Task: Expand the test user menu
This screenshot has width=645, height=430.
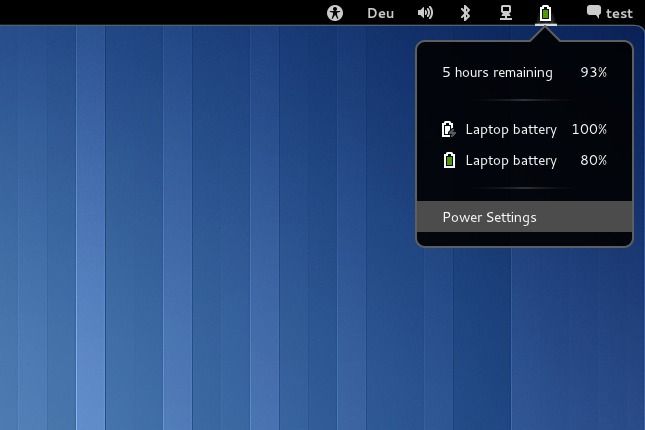Action: 619,13
